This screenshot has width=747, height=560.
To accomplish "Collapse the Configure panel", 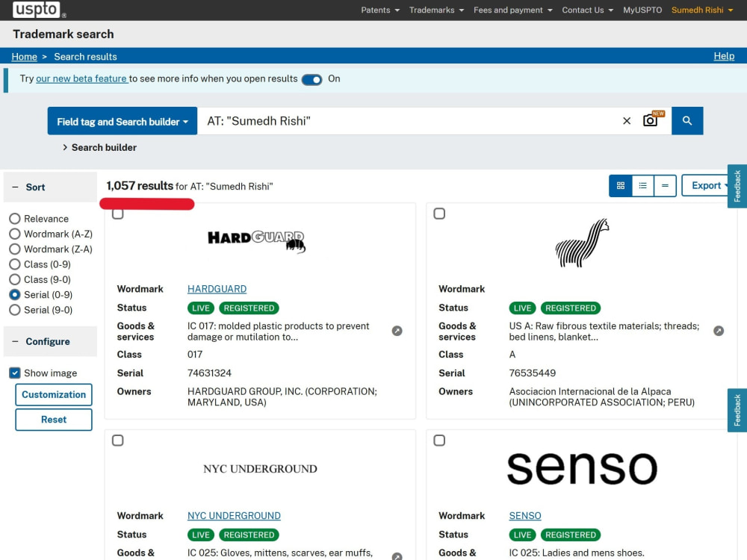I will [50, 341].
